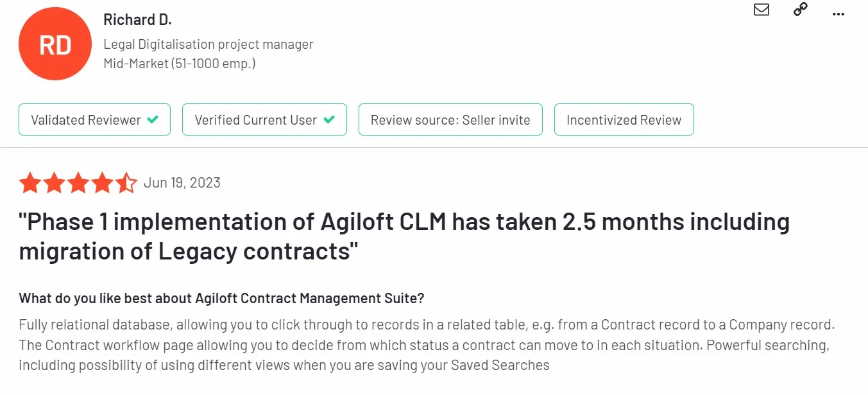This screenshot has width=868, height=395.
Task: Share the review via the email envelope icon
Action: [x=761, y=10]
